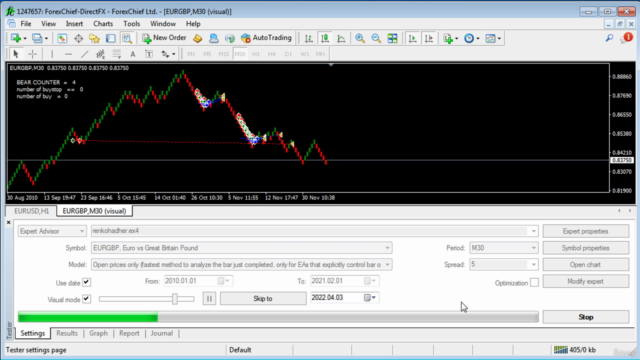Select the trendline tool
Screen dimensions: 640x360
[84, 54]
